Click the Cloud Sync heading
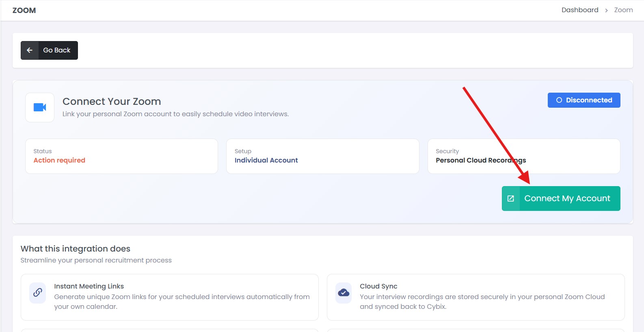Image resolution: width=644 pixels, height=332 pixels. 378,286
